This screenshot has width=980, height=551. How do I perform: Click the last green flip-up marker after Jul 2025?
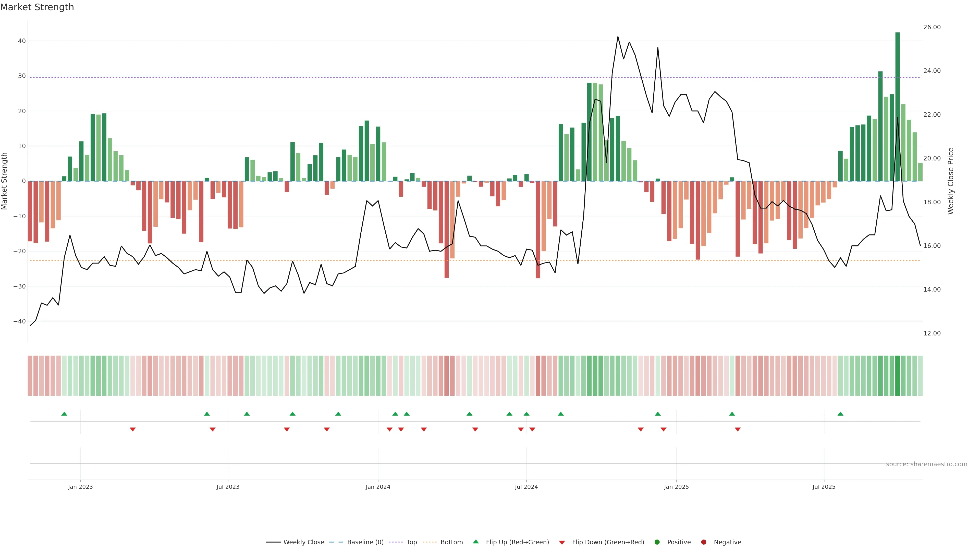[x=840, y=414]
